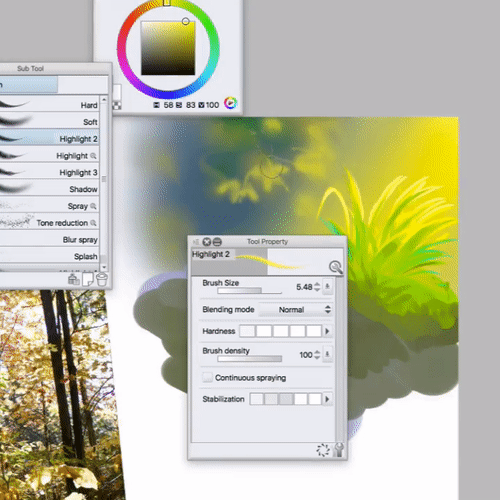Delete sub tool with trash icon
Image resolution: width=500 pixels, height=500 pixels.
[102, 279]
